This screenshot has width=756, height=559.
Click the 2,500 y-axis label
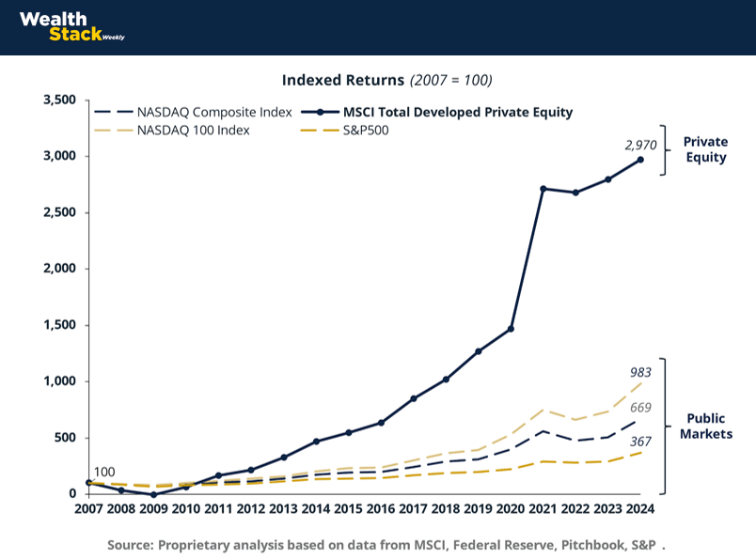(x=60, y=212)
